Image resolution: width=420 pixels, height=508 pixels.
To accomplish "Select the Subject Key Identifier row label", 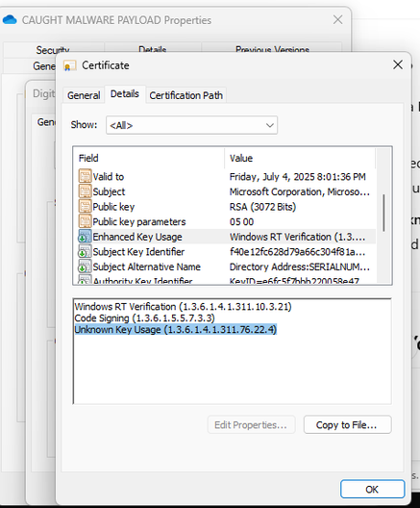I will coord(138,252).
